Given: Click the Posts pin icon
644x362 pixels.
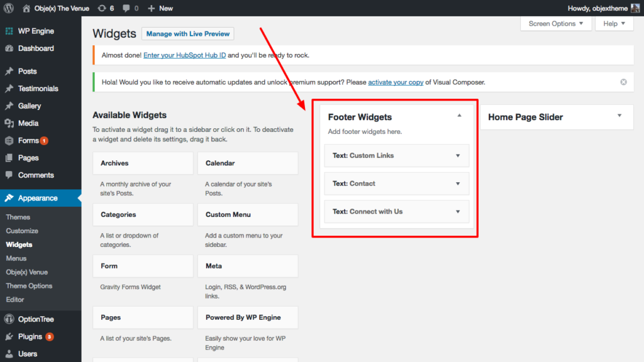Looking at the screenshot, I should tap(9, 72).
